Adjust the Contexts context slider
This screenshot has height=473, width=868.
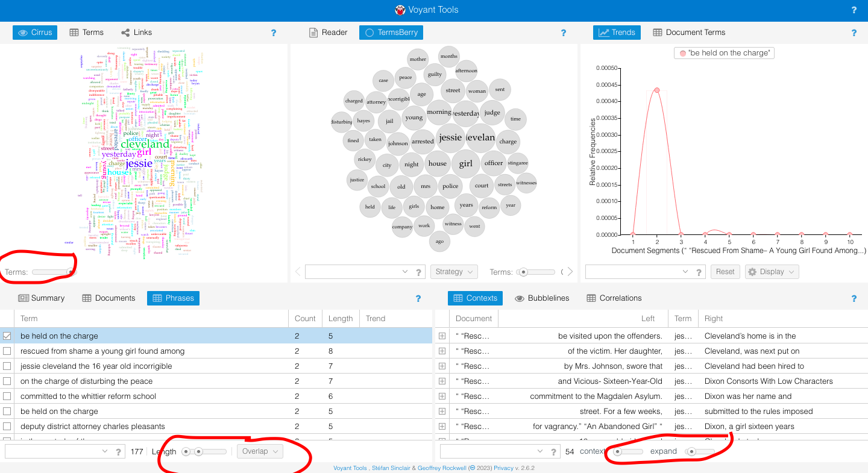click(627, 451)
